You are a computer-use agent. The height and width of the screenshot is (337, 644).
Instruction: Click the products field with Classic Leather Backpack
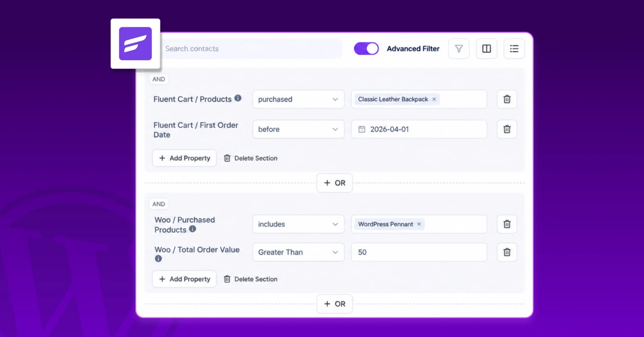419,99
